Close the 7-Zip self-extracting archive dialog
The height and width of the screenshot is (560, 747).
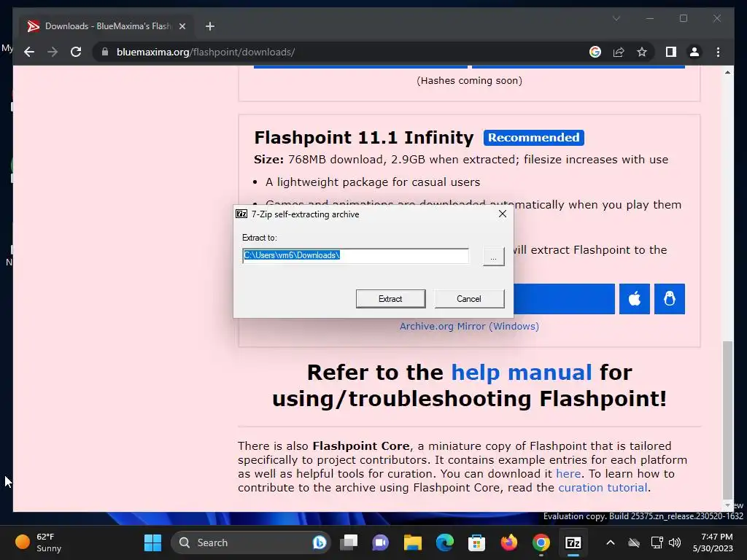pos(502,214)
